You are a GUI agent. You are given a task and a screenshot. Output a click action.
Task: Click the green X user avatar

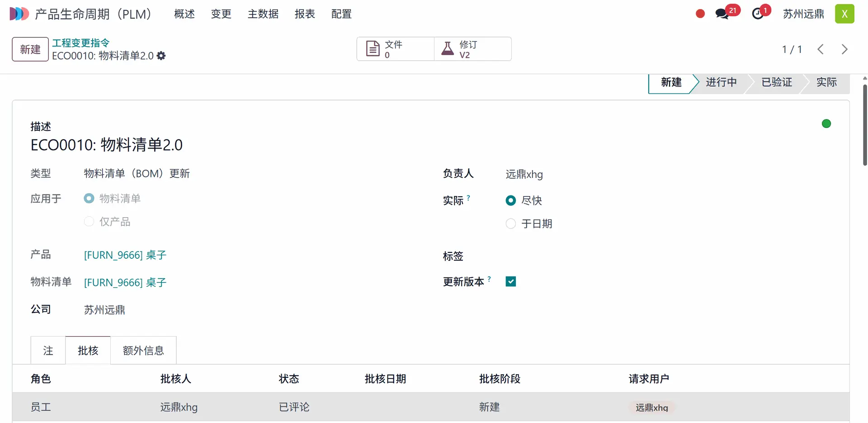[844, 14]
